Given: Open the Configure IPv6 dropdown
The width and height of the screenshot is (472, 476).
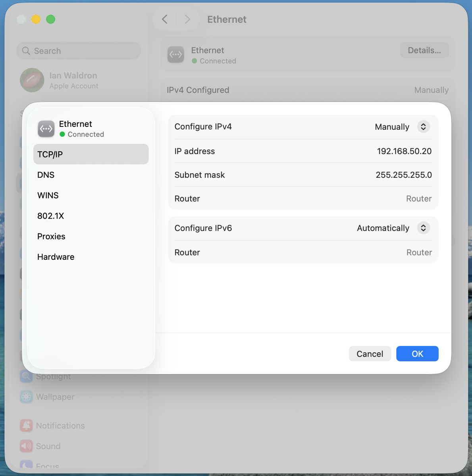Looking at the screenshot, I should (423, 228).
